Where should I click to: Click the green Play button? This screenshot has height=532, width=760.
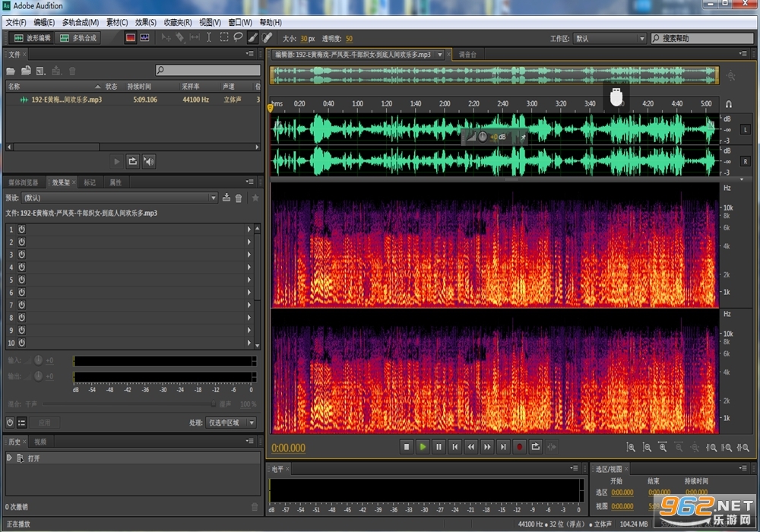pos(423,447)
